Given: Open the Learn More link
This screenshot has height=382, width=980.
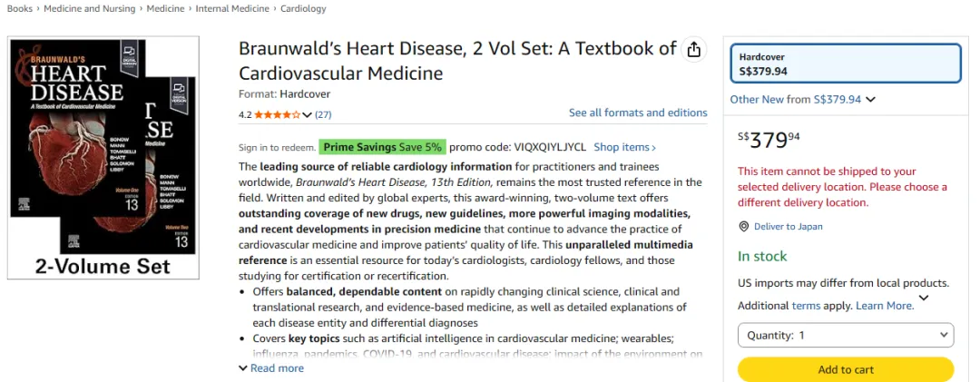Looking at the screenshot, I should 885,306.
